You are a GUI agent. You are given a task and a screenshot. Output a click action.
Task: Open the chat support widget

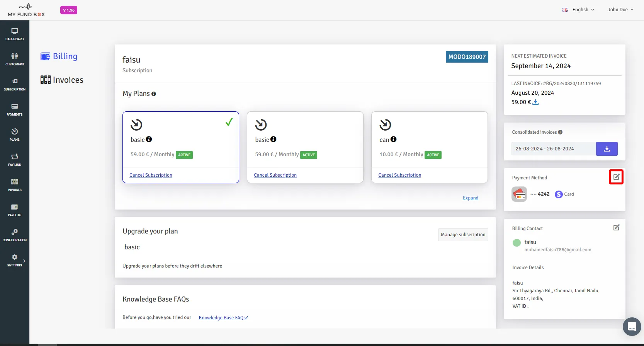[632, 327]
